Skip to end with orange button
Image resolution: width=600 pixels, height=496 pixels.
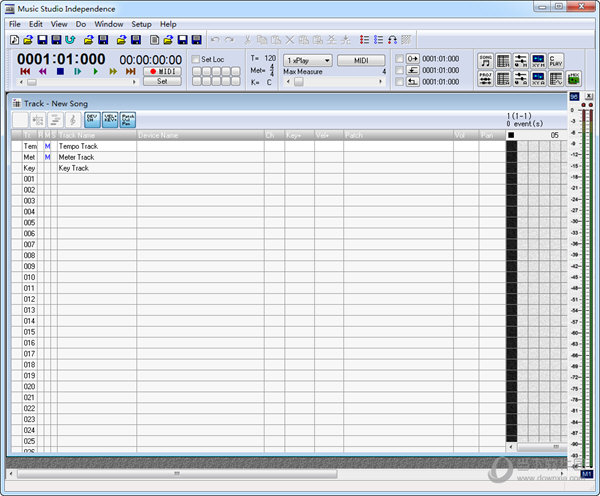(x=130, y=71)
